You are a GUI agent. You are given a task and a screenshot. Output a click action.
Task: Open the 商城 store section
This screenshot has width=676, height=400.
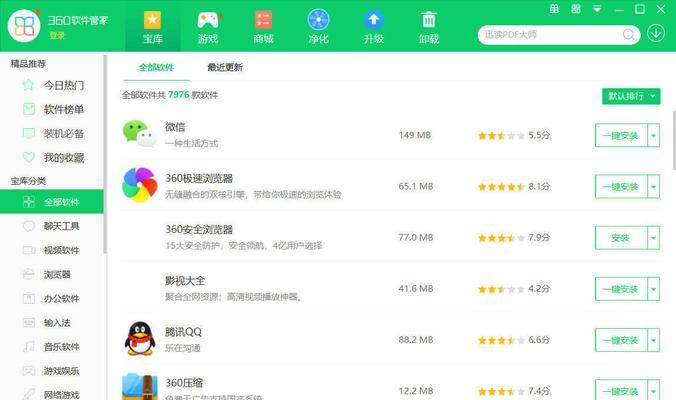263,28
